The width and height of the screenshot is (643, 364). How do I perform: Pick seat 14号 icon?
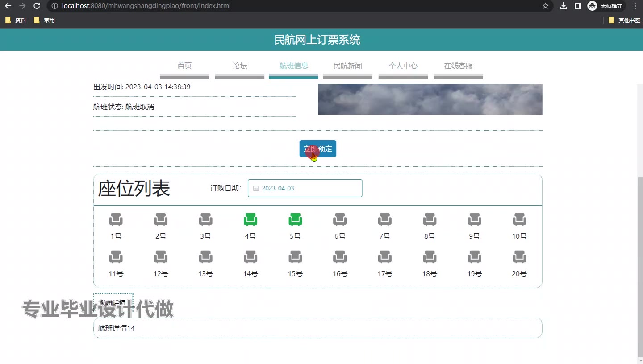point(251,257)
